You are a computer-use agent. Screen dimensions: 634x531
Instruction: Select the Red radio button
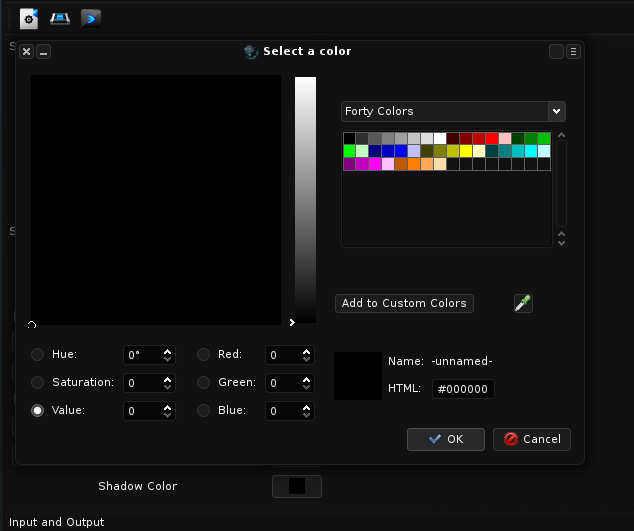203,355
